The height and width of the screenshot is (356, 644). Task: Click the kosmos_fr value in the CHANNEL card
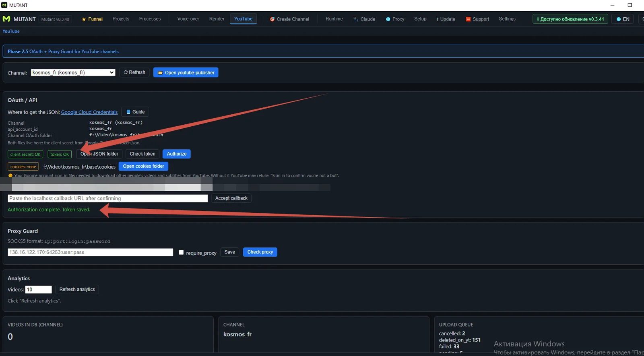pos(237,335)
